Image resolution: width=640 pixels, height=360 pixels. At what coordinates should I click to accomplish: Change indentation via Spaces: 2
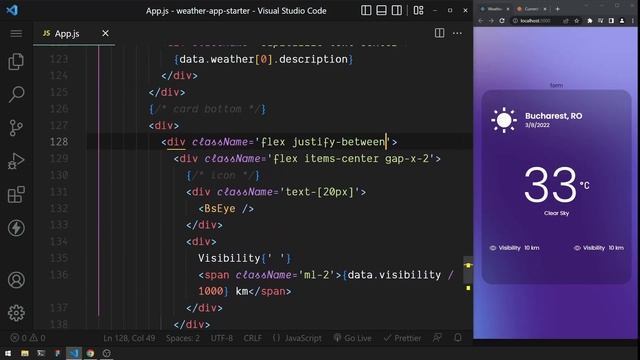click(x=182, y=338)
